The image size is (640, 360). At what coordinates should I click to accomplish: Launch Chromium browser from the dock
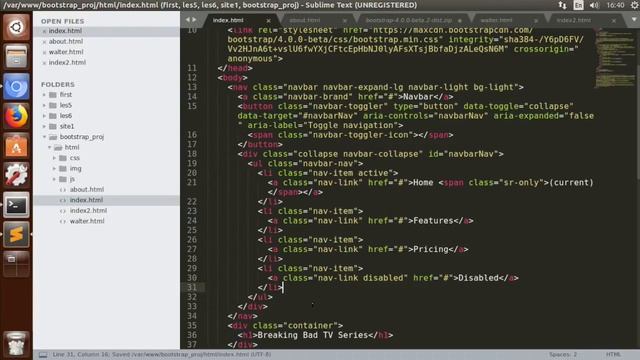pyautogui.click(x=16, y=87)
